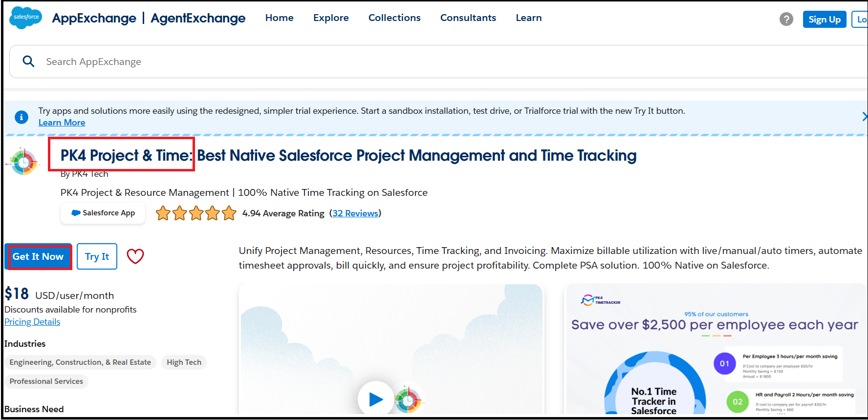Open the Collections menu

click(394, 18)
